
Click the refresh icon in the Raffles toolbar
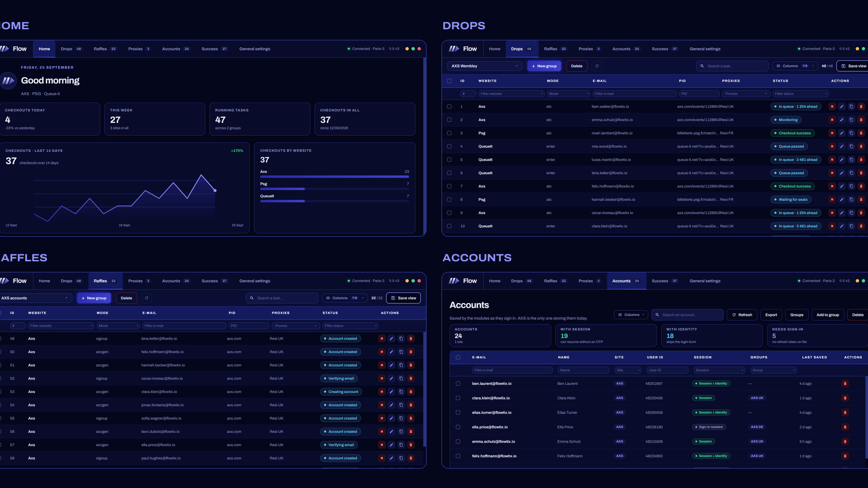pyautogui.click(x=146, y=298)
